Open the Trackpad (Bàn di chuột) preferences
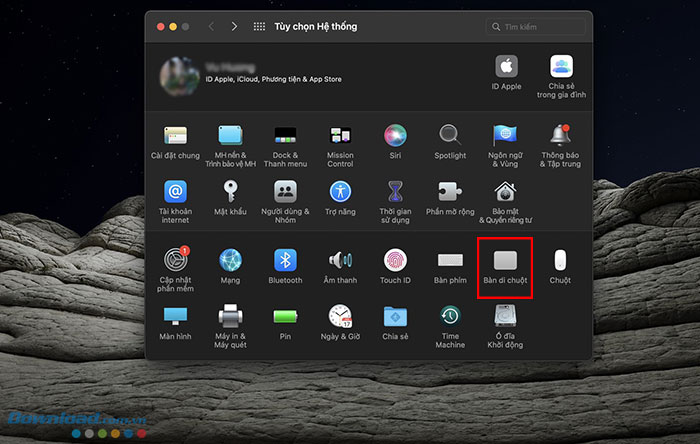 (505, 261)
